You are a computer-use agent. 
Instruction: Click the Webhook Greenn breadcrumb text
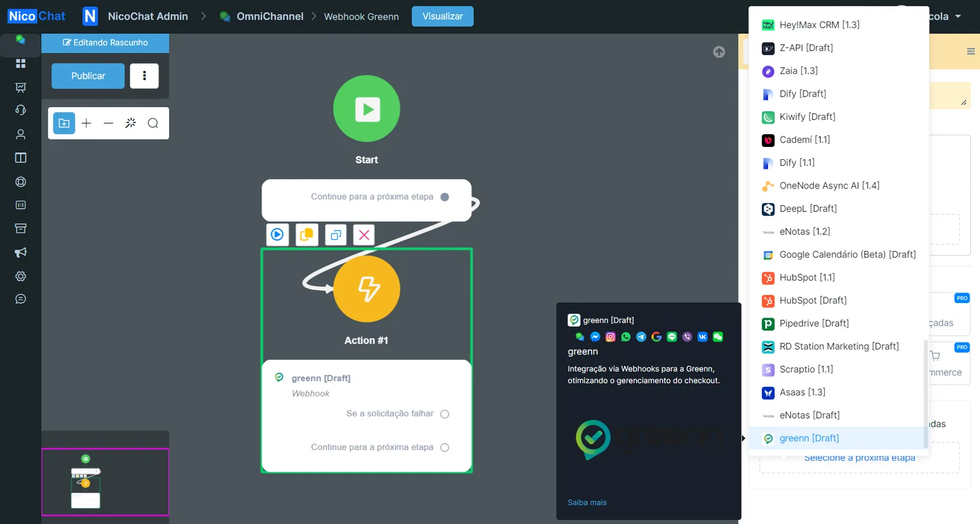[x=361, y=17]
